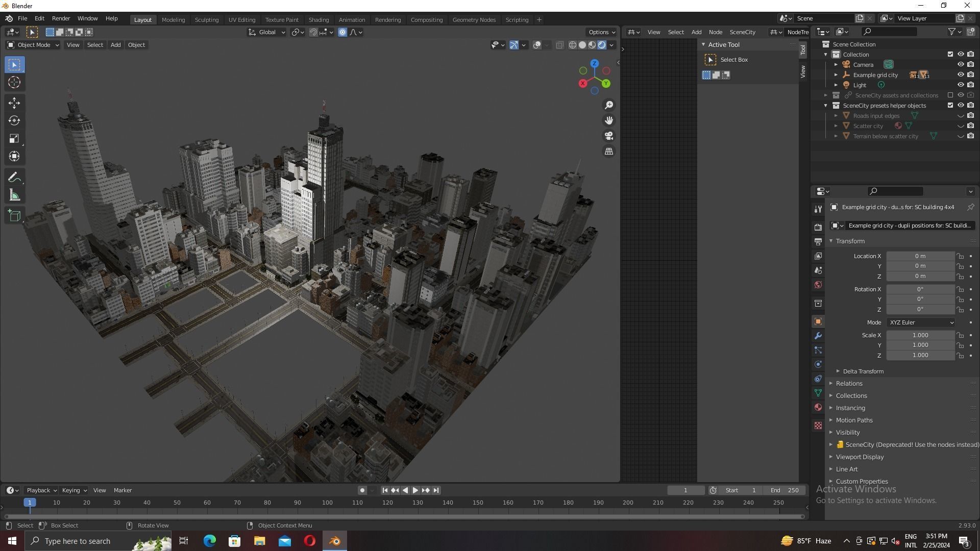Open the Render menu
Viewport: 980px width, 551px height.
click(x=61, y=18)
